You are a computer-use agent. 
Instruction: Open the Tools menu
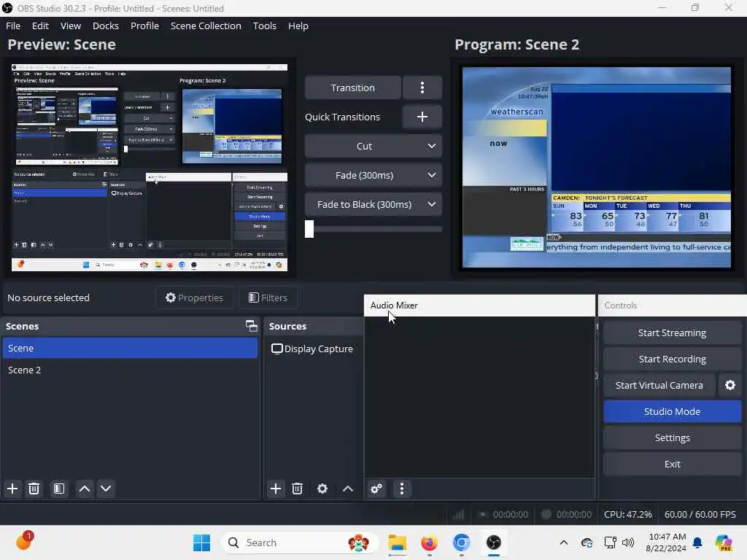[264, 26]
